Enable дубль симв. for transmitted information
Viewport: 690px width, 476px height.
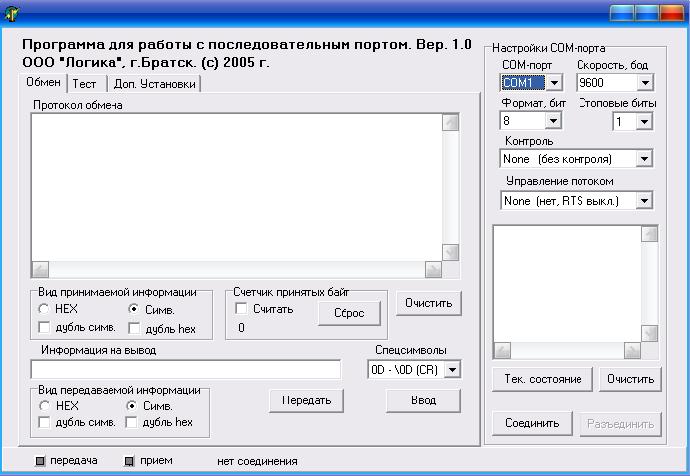tap(44, 422)
